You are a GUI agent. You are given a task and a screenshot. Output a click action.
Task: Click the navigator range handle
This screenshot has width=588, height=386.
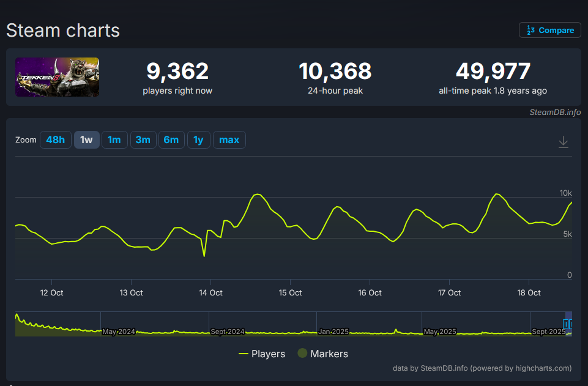pos(566,324)
